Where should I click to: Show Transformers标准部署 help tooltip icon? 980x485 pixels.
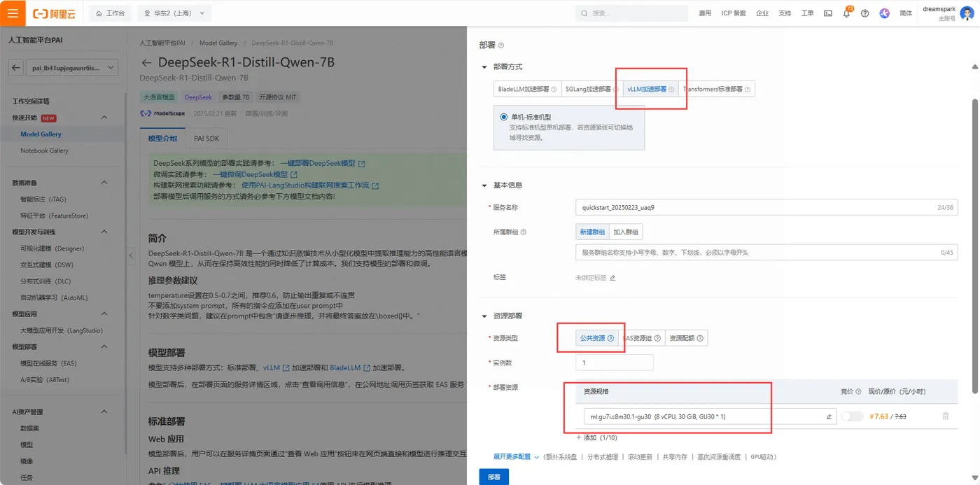748,90
